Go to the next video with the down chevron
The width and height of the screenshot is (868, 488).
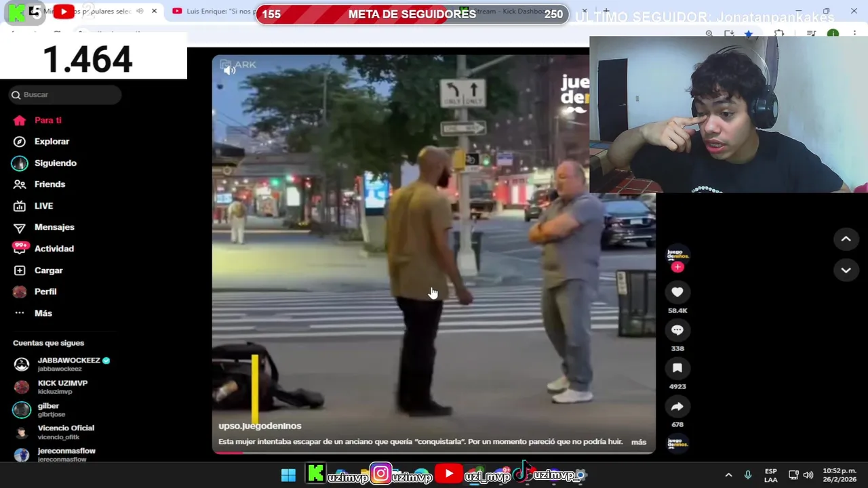[x=846, y=270]
